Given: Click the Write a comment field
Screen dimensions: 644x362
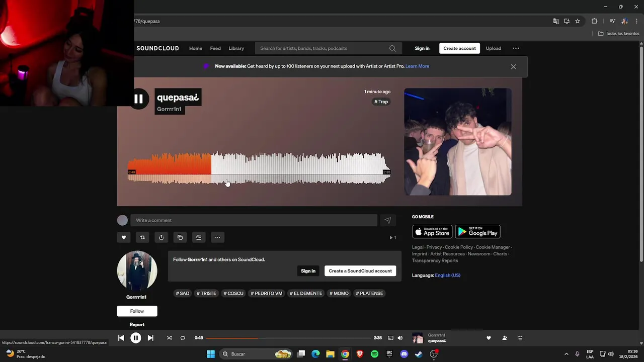Looking at the screenshot, I should click(x=254, y=220).
